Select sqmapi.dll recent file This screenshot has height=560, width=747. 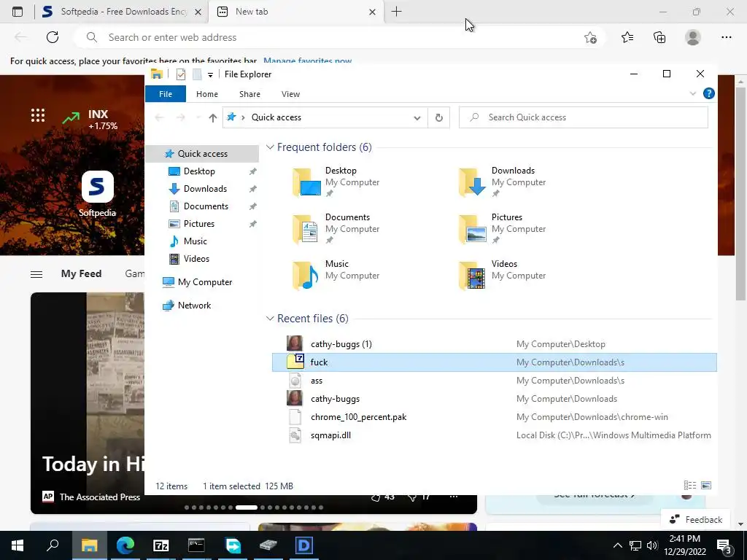click(x=494, y=435)
